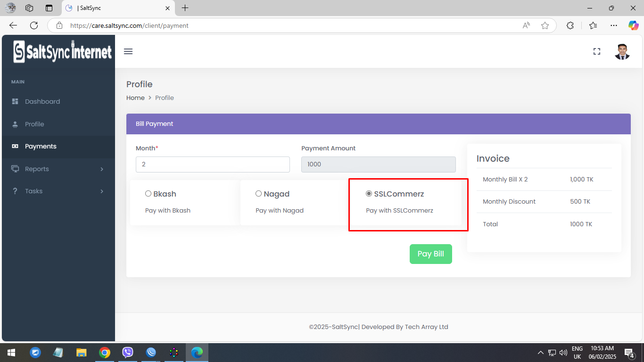Select the Bkash radio button

click(148, 194)
